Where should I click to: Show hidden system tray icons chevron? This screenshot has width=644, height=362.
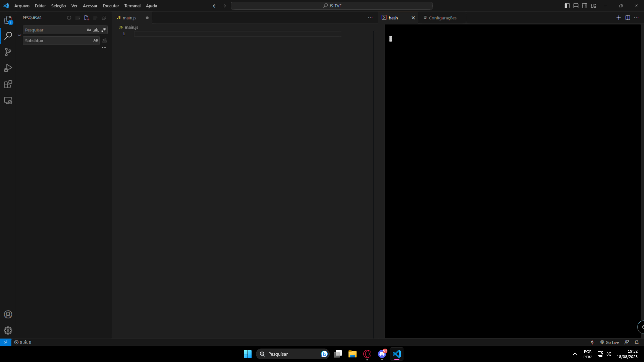click(575, 354)
